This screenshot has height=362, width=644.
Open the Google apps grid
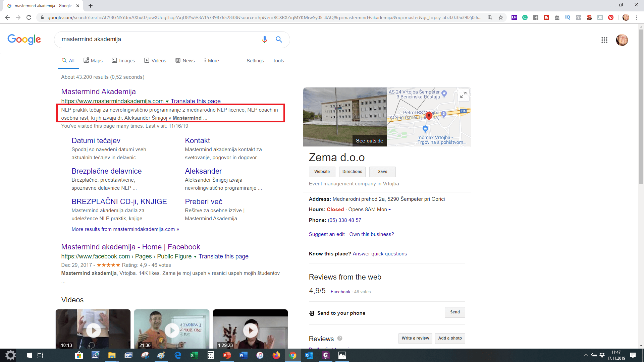tap(604, 40)
